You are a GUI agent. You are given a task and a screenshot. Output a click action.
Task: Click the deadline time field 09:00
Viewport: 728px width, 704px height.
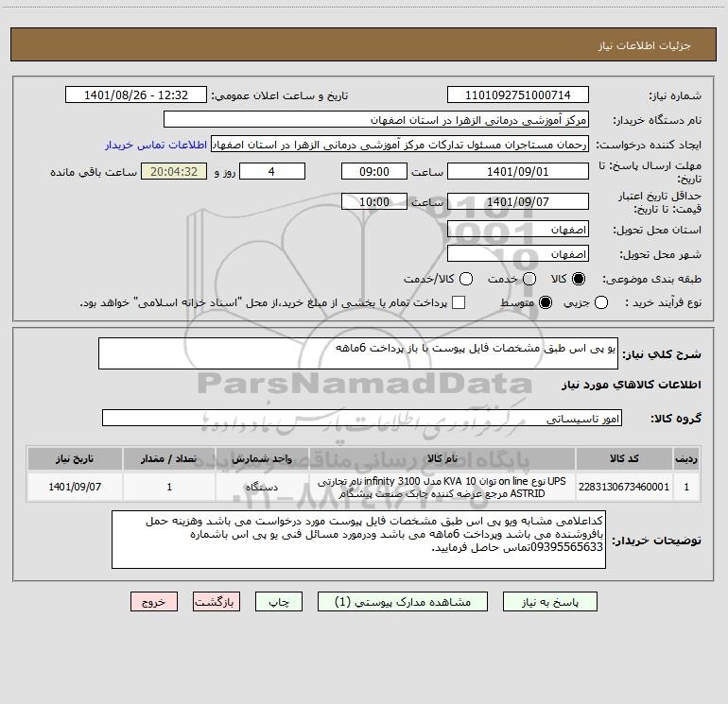(x=374, y=171)
